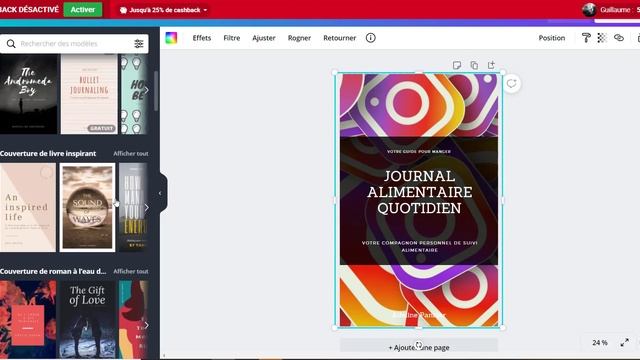Open the Filtre menu
Viewport: 640px width, 360px height.
(231, 38)
